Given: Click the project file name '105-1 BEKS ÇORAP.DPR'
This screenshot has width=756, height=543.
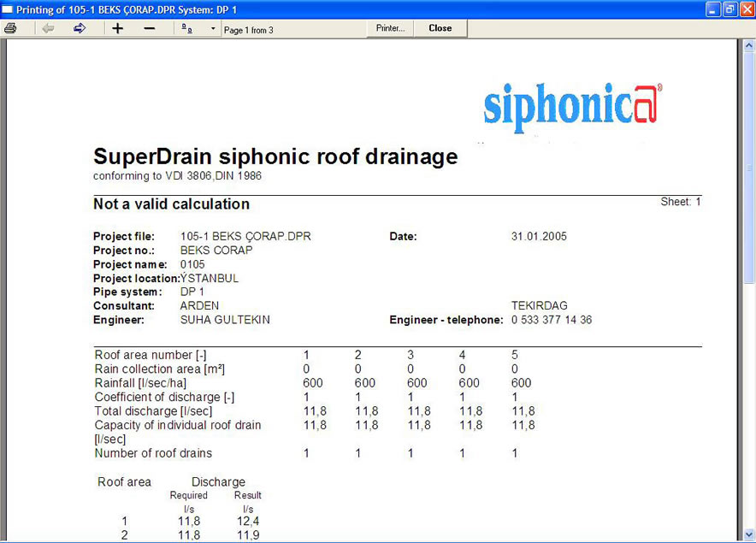Looking at the screenshot, I should 245,236.
